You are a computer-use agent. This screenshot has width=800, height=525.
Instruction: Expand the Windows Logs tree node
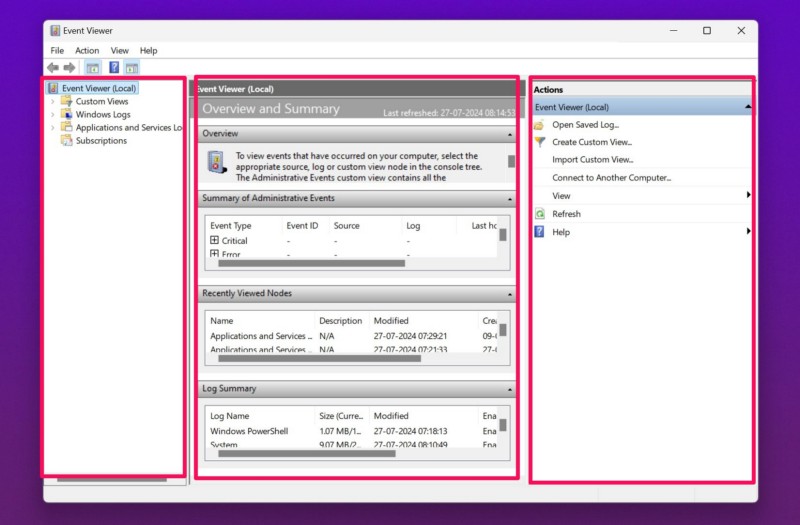(53, 115)
